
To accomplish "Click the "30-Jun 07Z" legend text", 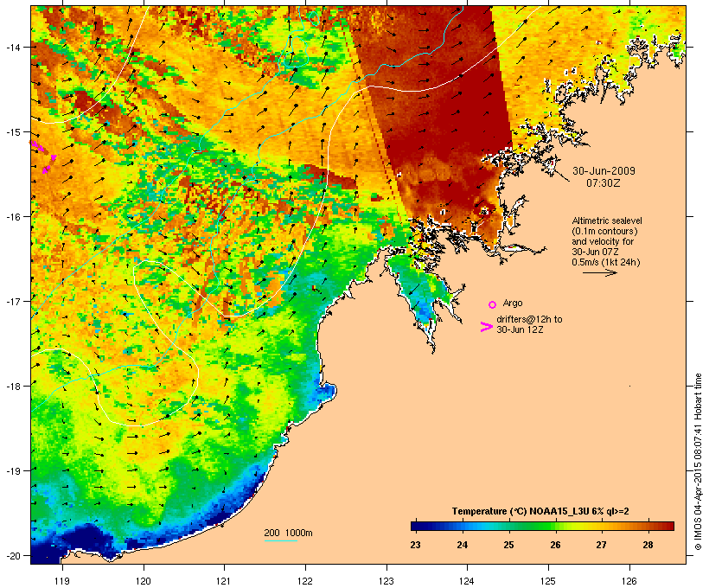I will [595, 252].
